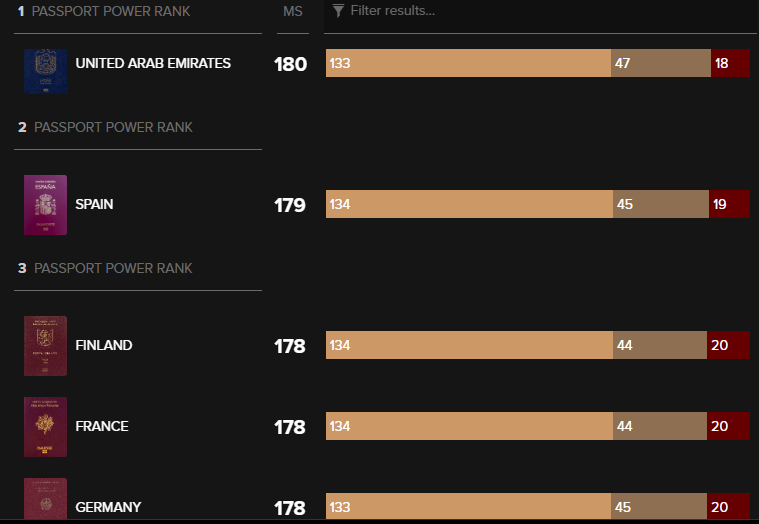Open the UNITED ARAB EMIRATES country link
The image size is (759, 524).
(x=153, y=63)
